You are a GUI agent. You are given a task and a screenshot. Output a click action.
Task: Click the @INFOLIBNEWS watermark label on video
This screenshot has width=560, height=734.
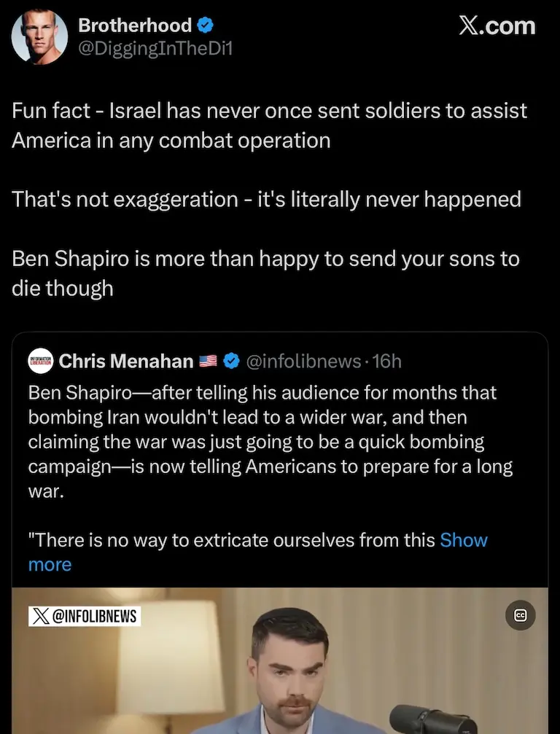tap(95, 617)
